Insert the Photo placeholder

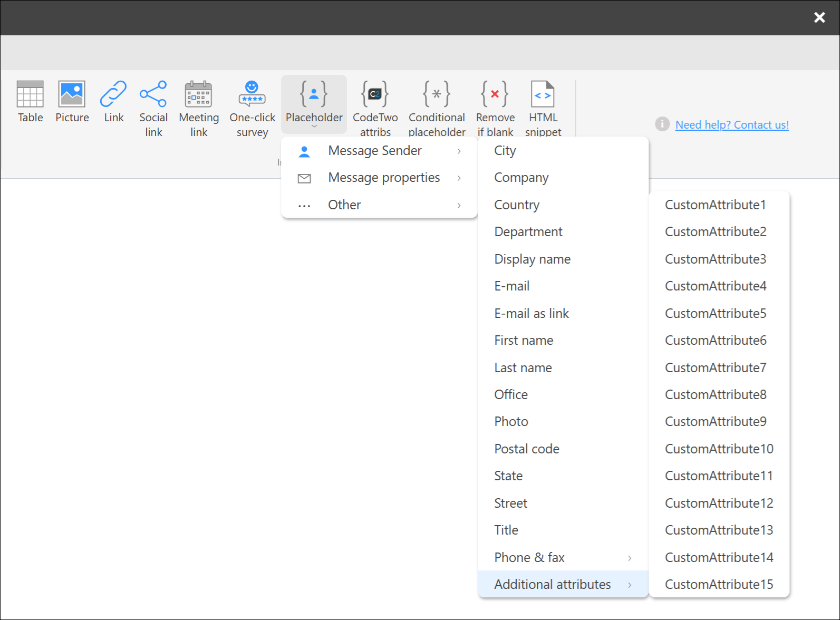[563, 422]
